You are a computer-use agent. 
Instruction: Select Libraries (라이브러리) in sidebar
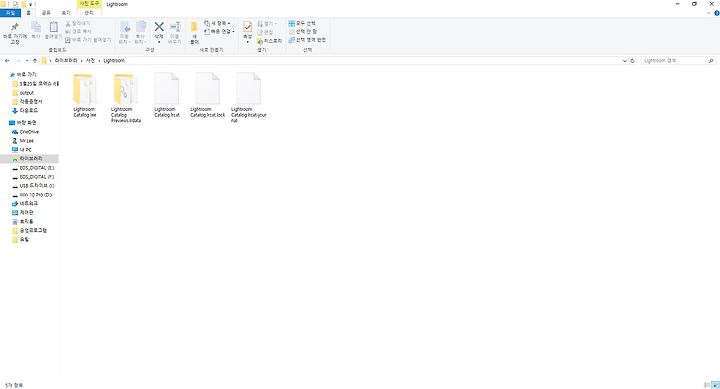(x=29, y=159)
